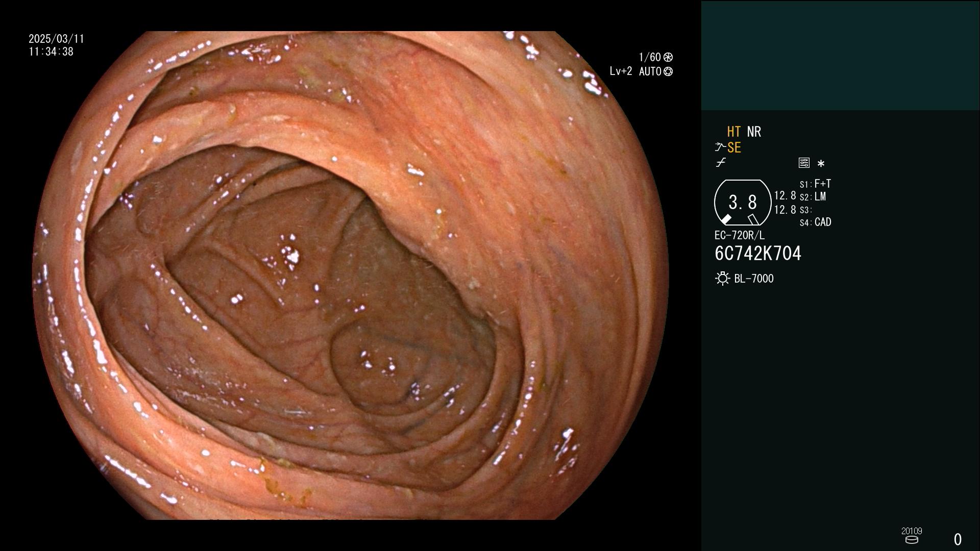Click the asterisk indicator icon

coord(821,164)
